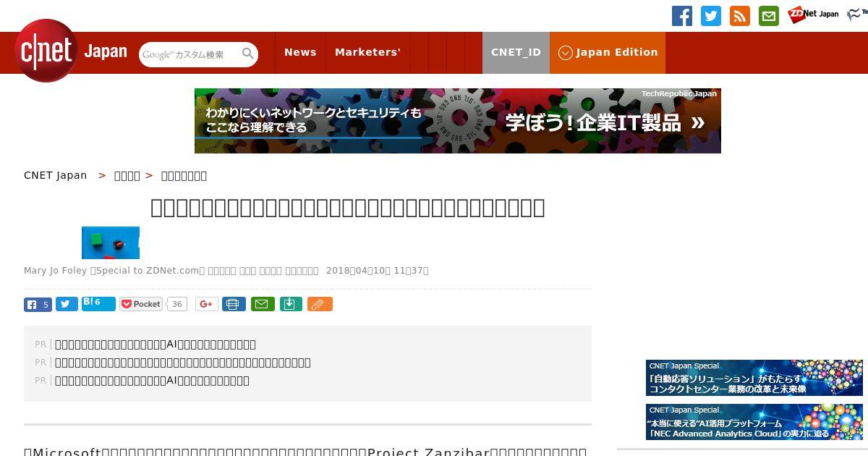
Task: Print article using blue printer icon
Action: (234, 305)
